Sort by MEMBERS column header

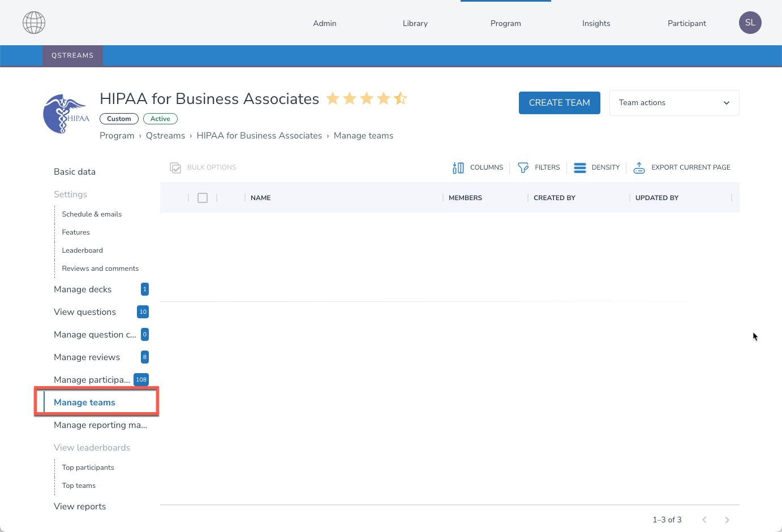pos(465,198)
